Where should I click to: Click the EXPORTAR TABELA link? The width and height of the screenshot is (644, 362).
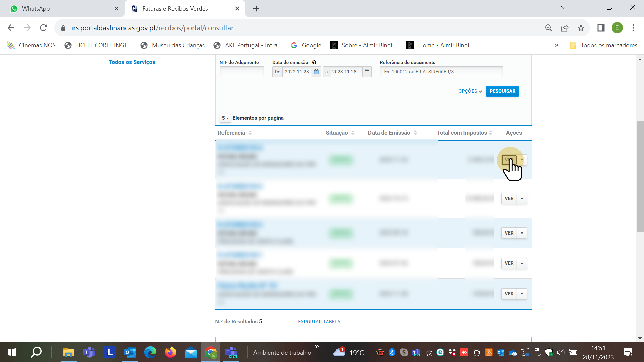pos(319,322)
